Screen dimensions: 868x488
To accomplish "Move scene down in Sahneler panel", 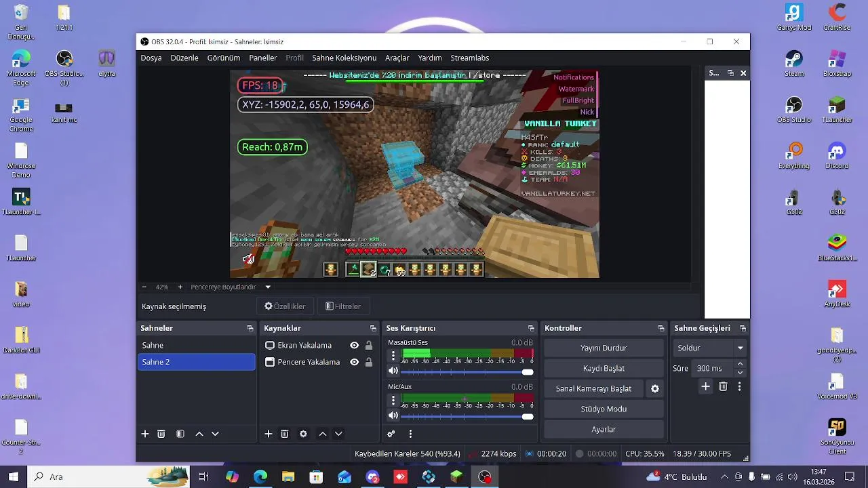I will point(215,434).
